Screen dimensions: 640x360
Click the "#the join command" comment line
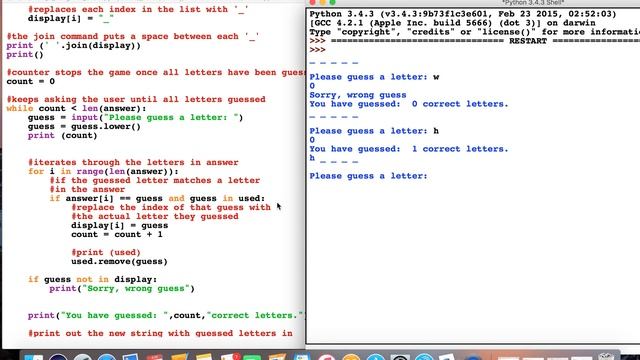pos(133,36)
